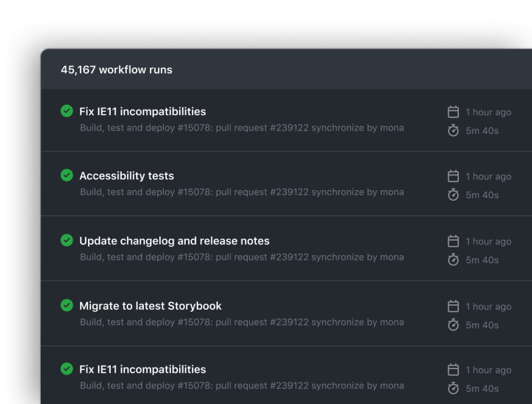This screenshot has width=532, height=404.
Task: Click the success status icon for Update changelog run
Action: coord(67,240)
